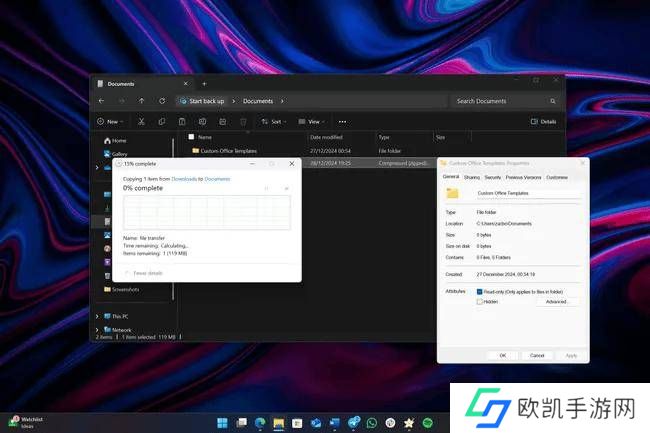Screen dimensions: 650x433
Task: Expand the This PC tree node
Action: click(x=97, y=316)
